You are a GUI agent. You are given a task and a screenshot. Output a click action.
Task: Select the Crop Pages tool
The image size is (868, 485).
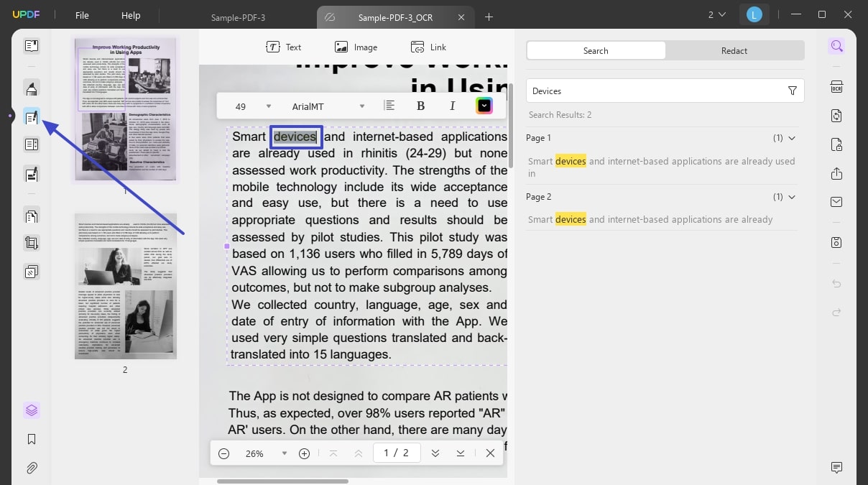[31, 242]
